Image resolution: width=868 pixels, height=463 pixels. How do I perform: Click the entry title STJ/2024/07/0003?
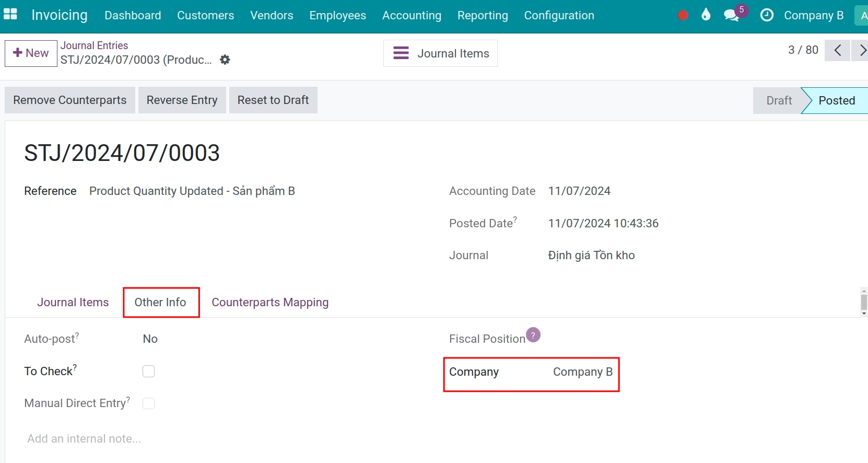point(122,153)
